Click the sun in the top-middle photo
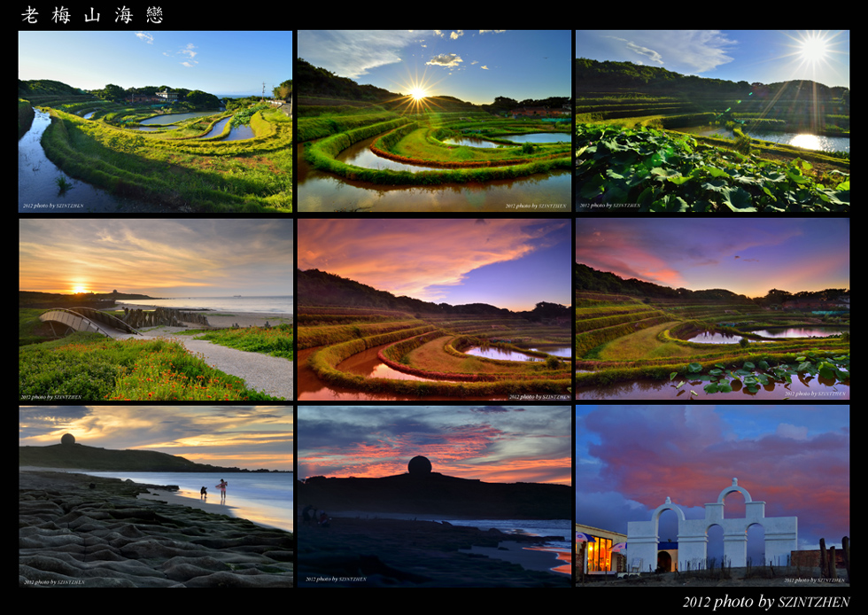Screen dimensions: 868x615 tap(416, 92)
